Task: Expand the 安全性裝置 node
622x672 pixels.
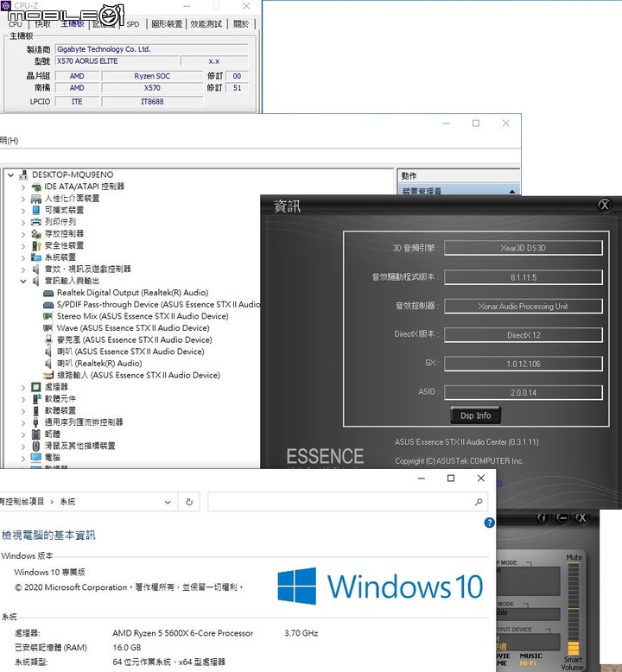Action: coord(23,245)
